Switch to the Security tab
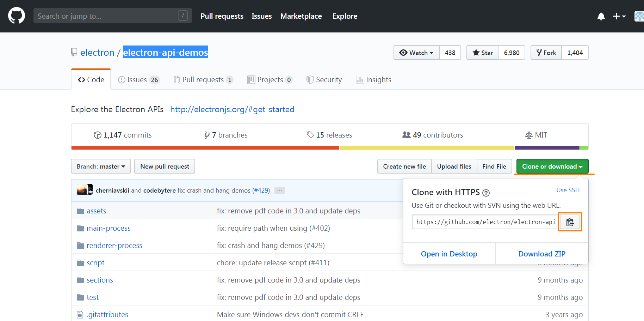 click(x=324, y=80)
